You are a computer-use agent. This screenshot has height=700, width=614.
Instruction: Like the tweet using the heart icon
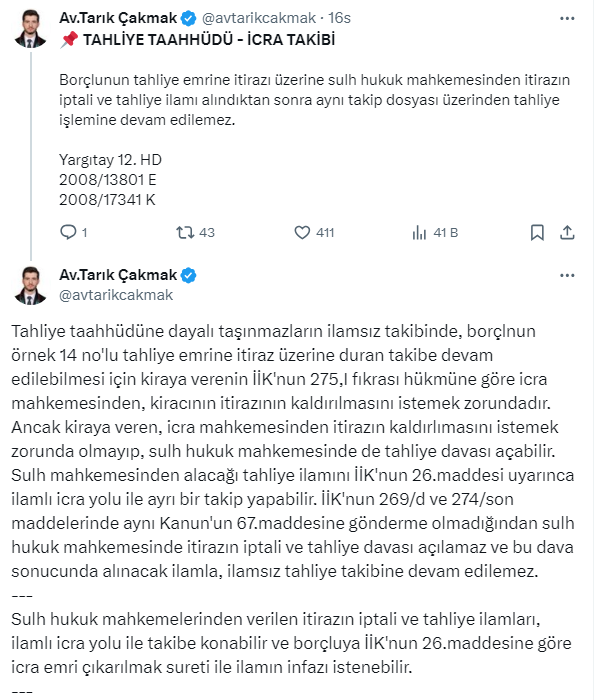click(303, 233)
